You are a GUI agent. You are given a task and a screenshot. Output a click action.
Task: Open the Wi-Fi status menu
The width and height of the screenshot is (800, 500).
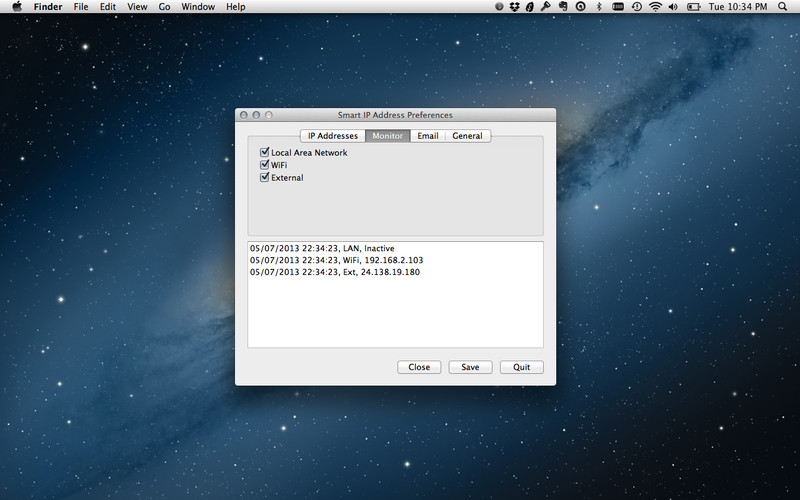click(x=655, y=6)
